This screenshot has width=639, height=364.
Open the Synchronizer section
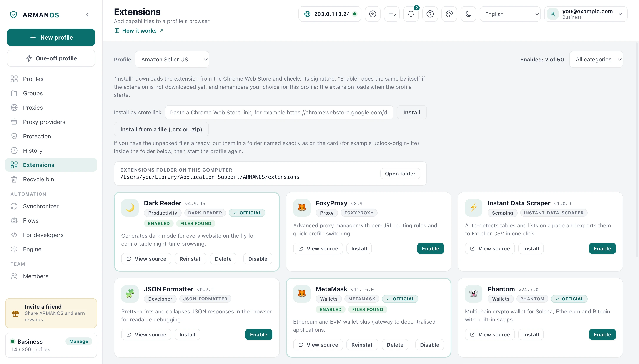click(51, 206)
